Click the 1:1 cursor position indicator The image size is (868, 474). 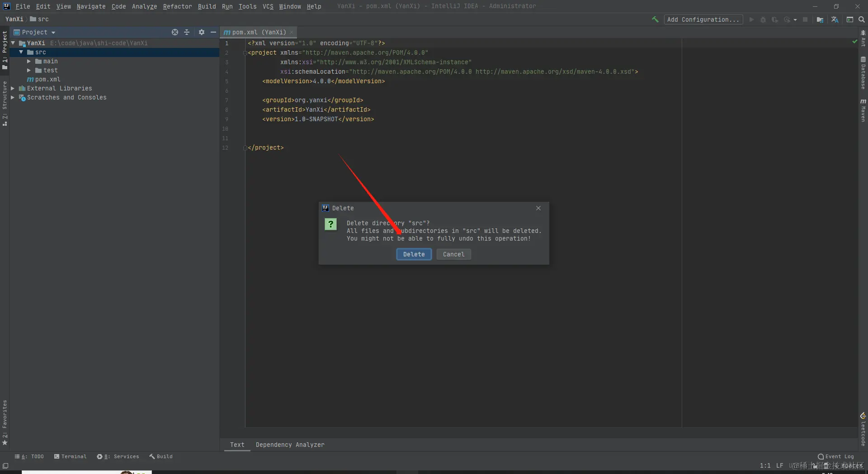pos(765,465)
